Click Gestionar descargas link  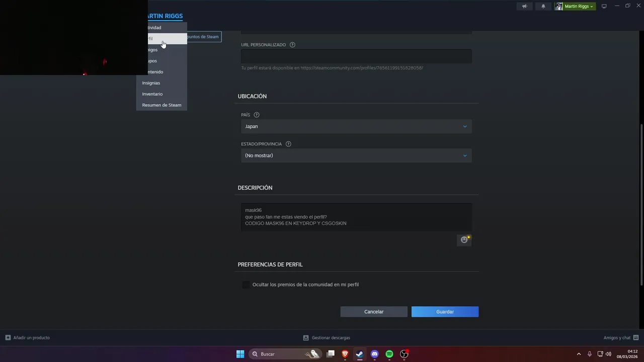point(331,338)
